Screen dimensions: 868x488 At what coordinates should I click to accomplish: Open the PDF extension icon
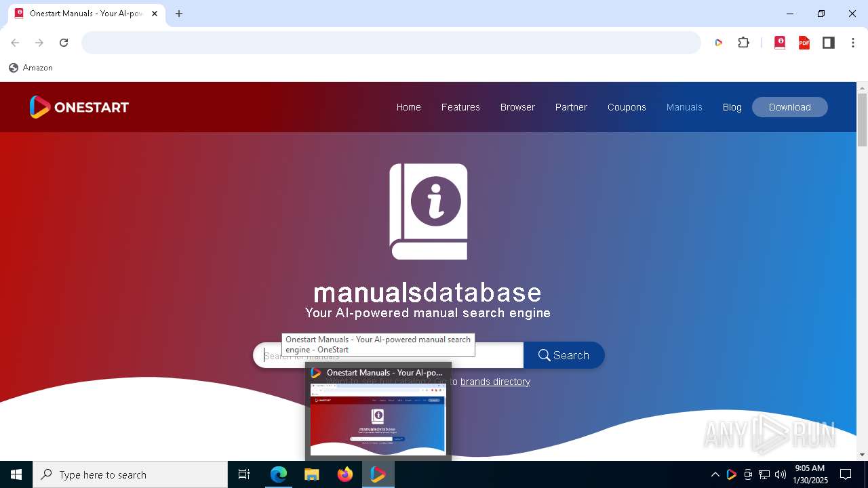coord(804,43)
